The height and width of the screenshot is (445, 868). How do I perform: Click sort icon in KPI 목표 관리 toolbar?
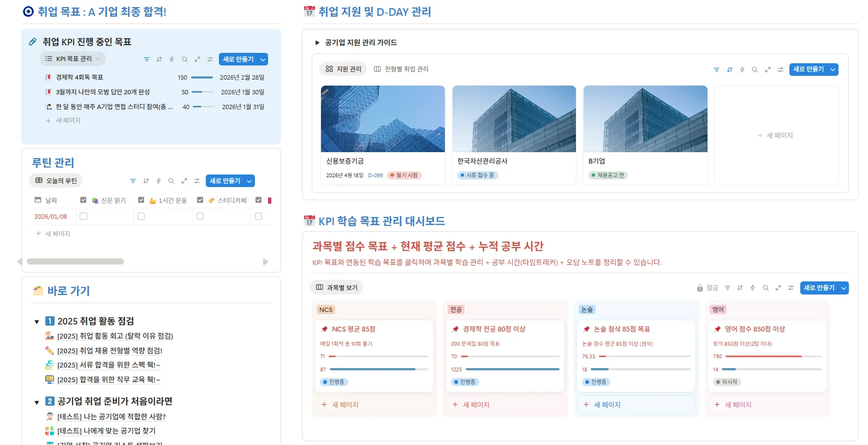(159, 59)
